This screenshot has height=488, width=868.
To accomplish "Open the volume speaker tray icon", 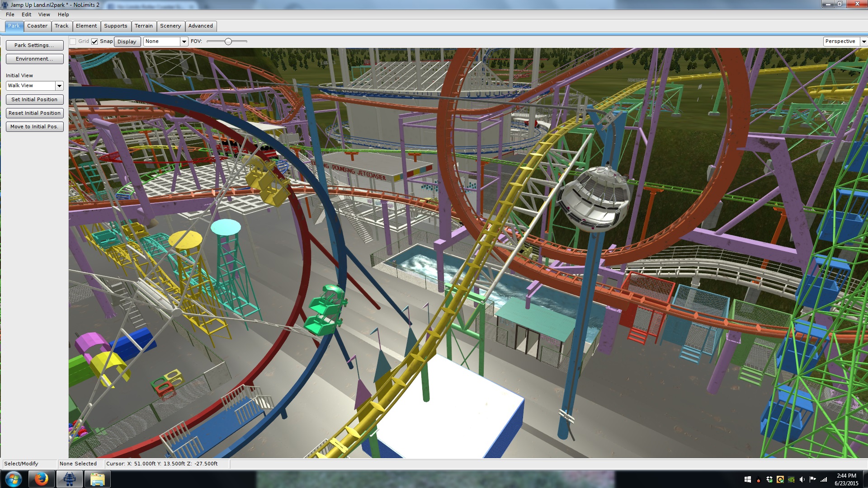I will (802, 479).
